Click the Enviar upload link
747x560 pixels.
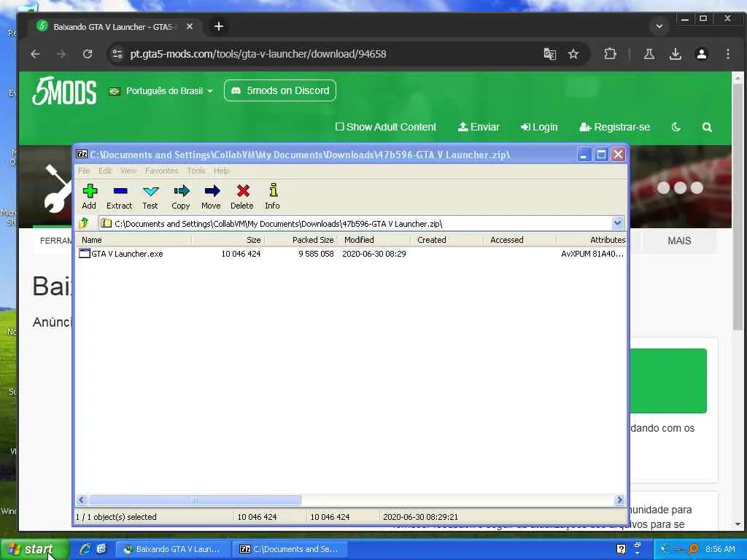click(x=479, y=127)
